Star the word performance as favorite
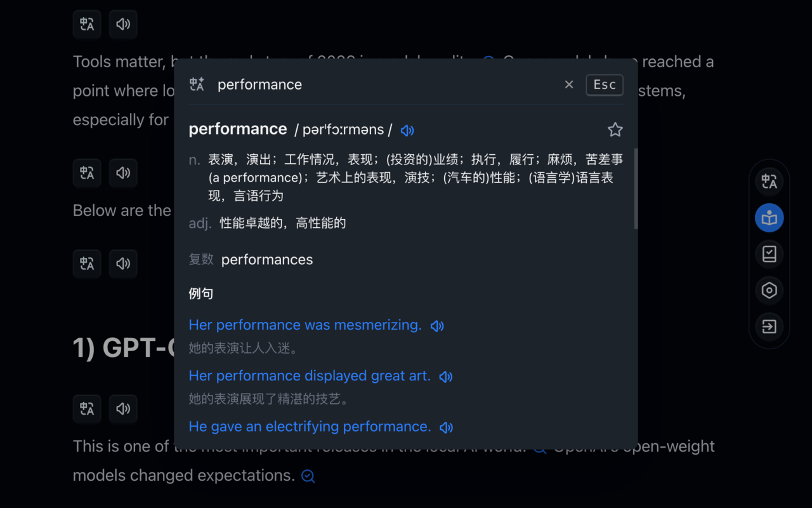This screenshot has height=508, width=812. [615, 130]
